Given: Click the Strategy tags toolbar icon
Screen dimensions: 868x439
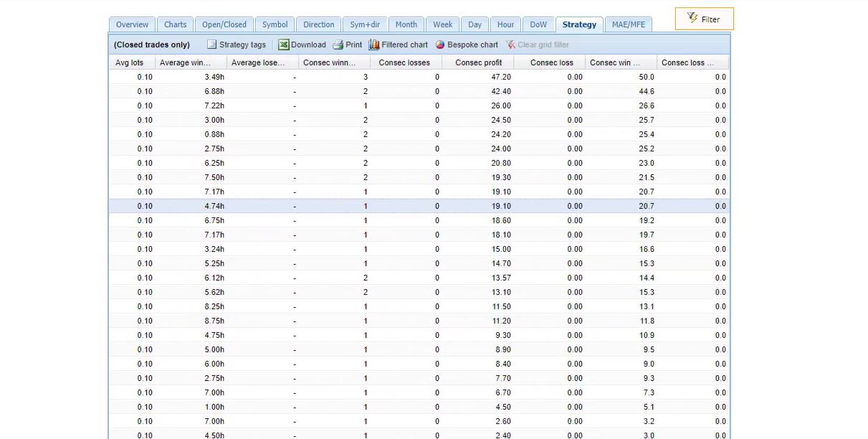Looking at the screenshot, I should coord(211,44).
